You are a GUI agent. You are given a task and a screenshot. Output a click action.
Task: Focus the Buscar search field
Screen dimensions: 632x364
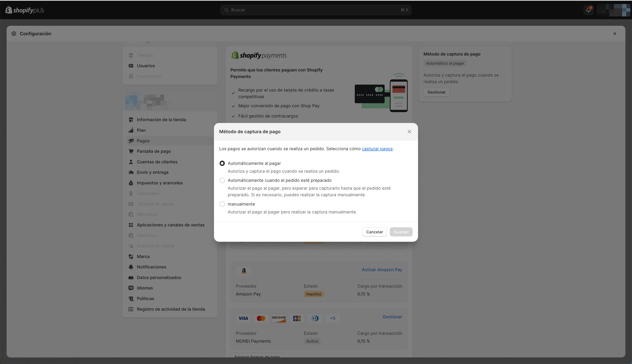(316, 10)
